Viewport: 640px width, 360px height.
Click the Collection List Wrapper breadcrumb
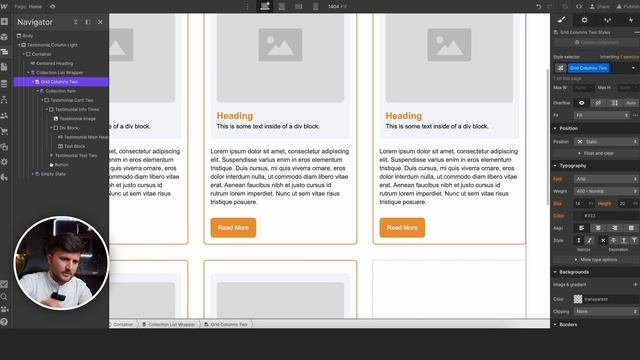[x=171, y=324]
